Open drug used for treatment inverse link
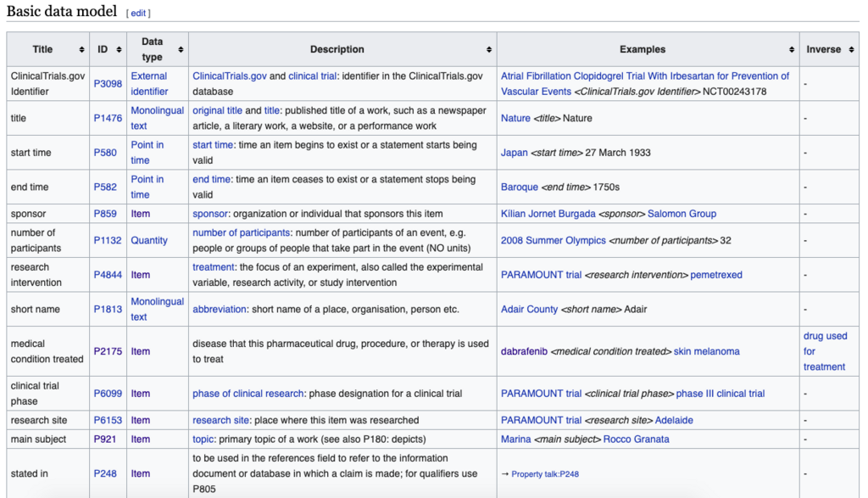The width and height of the screenshot is (868, 498). 825,351
